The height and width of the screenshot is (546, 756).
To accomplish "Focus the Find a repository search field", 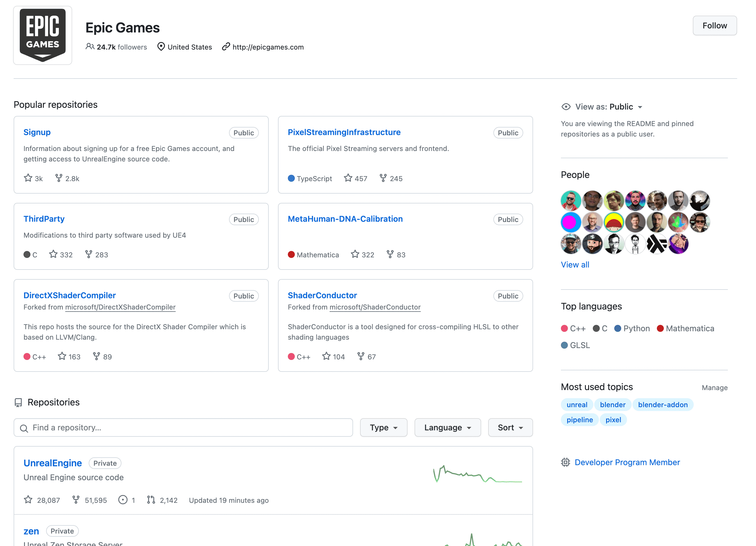I will tap(183, 427).
